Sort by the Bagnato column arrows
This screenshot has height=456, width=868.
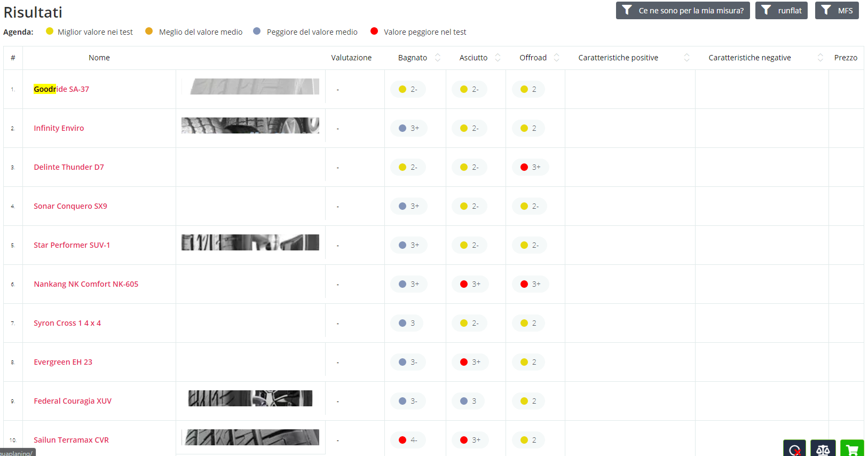[438, 58]
